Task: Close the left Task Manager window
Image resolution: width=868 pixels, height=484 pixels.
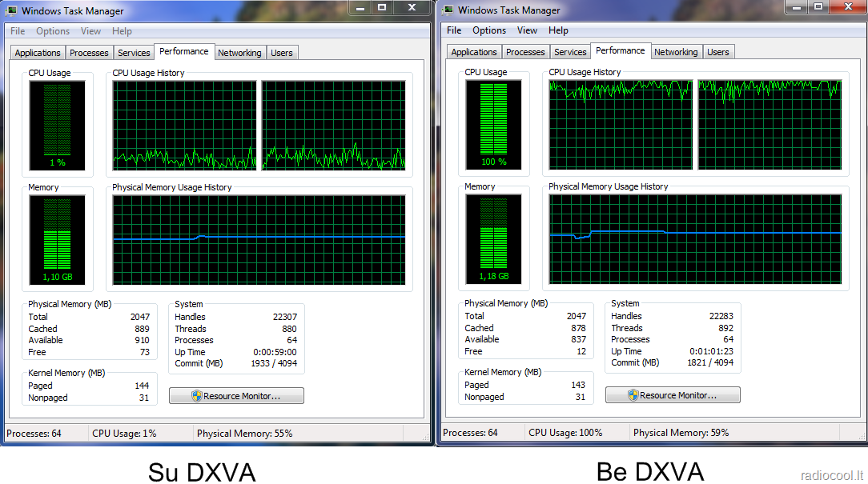Action: click(x=412, y=7)
